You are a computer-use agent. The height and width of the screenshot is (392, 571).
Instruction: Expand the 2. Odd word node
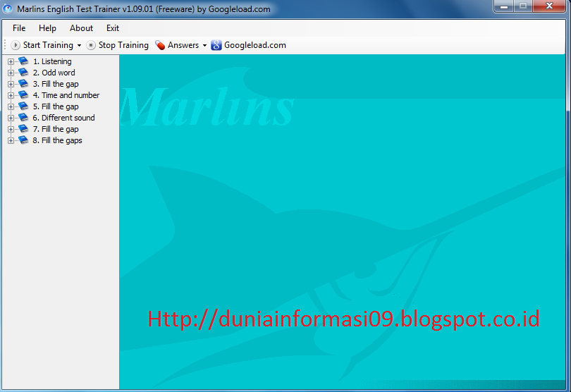pos(11,73)
